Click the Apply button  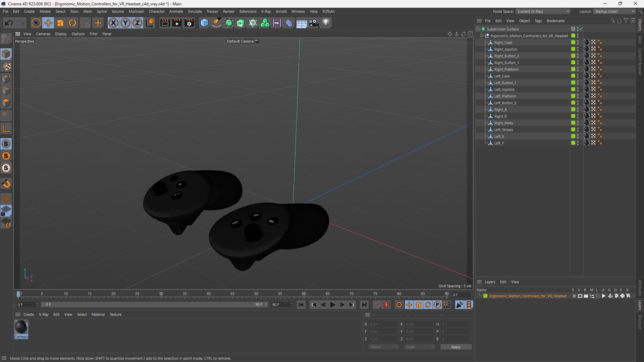(456, 347)
